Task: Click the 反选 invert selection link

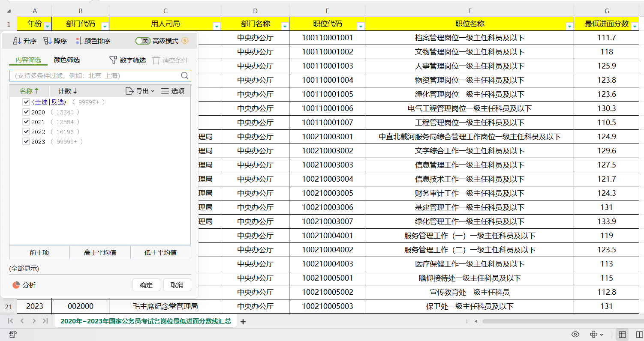Action: [58, 102]
